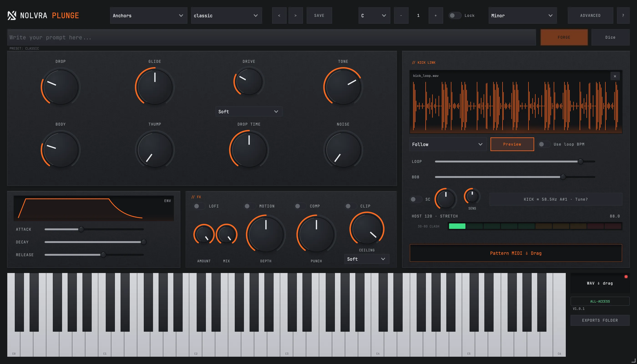Click the LOFI MIX knob
The image size is (637, 364).
click(227, 235)
